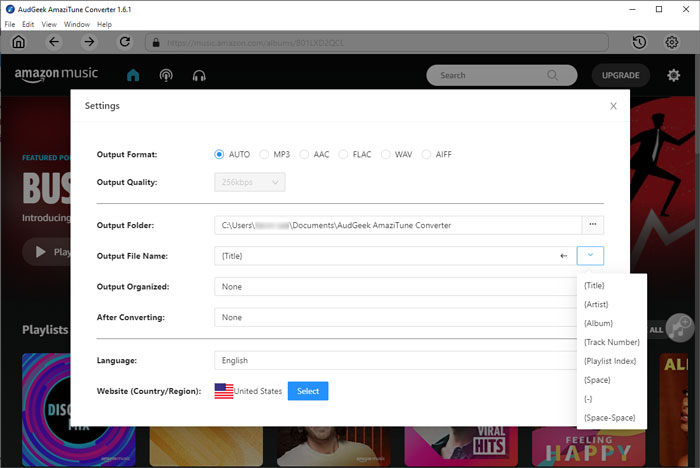This screenshot has width=700, height=468.
Task: Open the Output Quality 256kbps dropdown
Action: point(250,182)
